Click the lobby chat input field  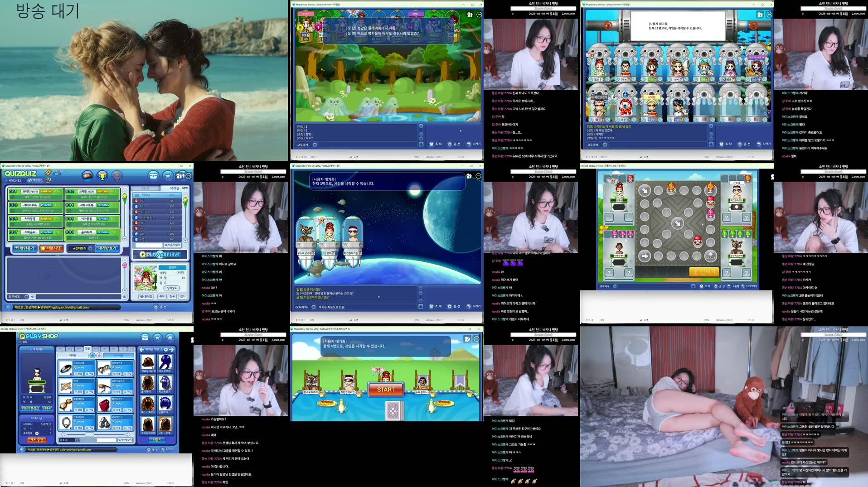pyautogui.click(x=78, y=297)
